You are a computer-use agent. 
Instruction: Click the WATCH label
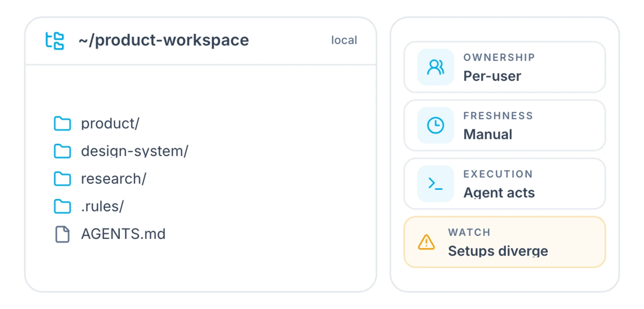[x=469, y=233]
